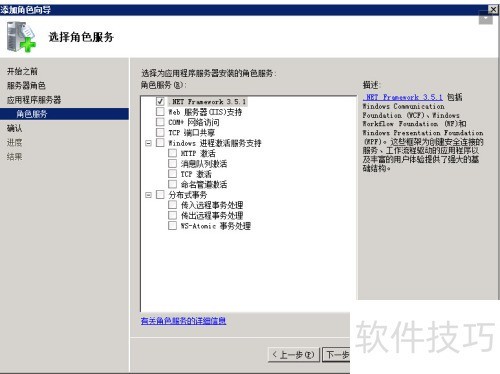Viewport: 500px width, 374px height.
Task: Collapse the Windows 进程激活服务支持 tree node
Action: point(148,143)
